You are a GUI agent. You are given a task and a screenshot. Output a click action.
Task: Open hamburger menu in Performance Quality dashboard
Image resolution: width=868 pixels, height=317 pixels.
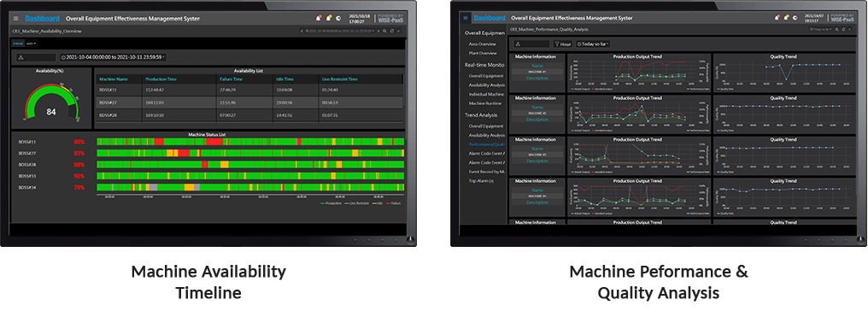coord(465,18)
